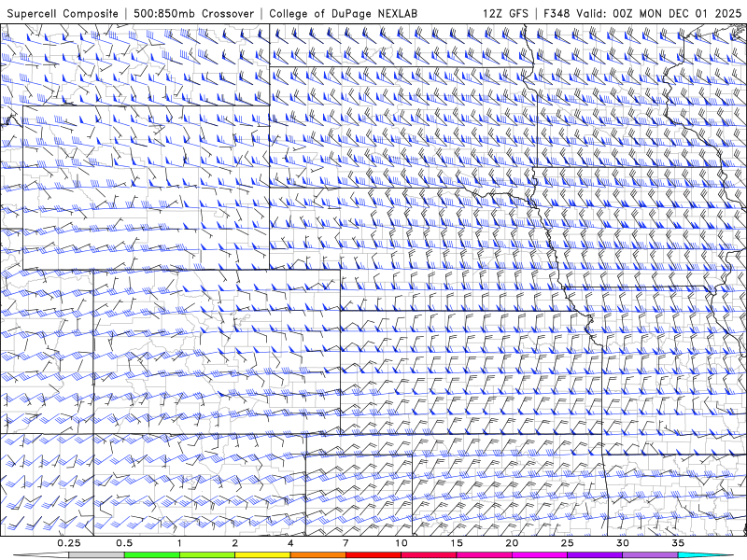Click the color scale label 35

point(678,543)
